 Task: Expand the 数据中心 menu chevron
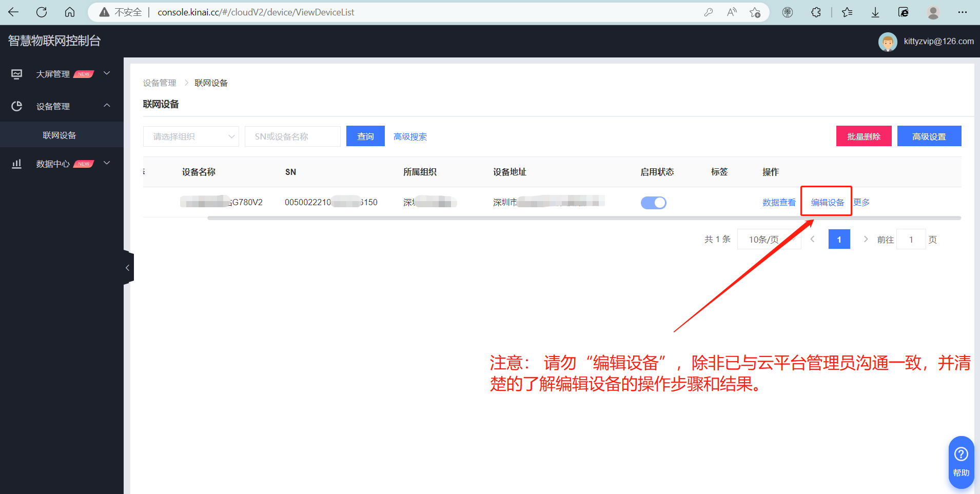[x=107, y=163]
